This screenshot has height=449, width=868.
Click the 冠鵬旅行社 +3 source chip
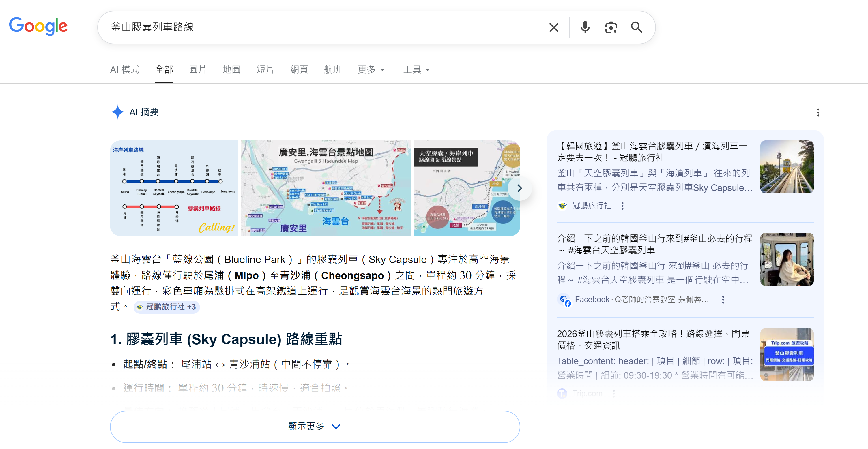(167, 307)
